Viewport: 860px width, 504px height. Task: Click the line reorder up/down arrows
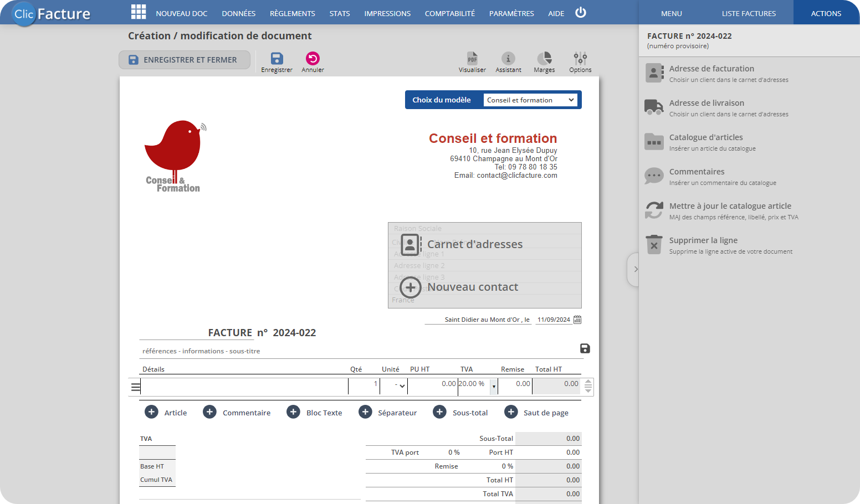588,386
